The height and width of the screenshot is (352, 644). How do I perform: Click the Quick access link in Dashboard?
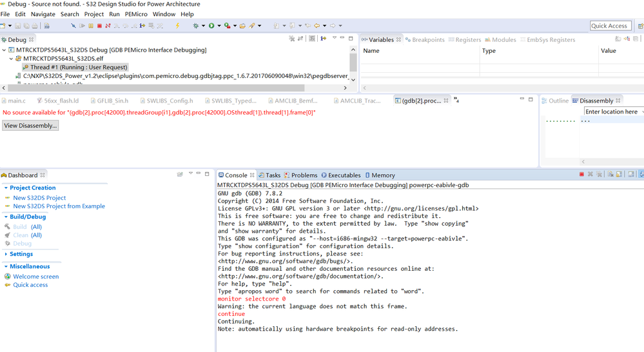coord(30,285)
